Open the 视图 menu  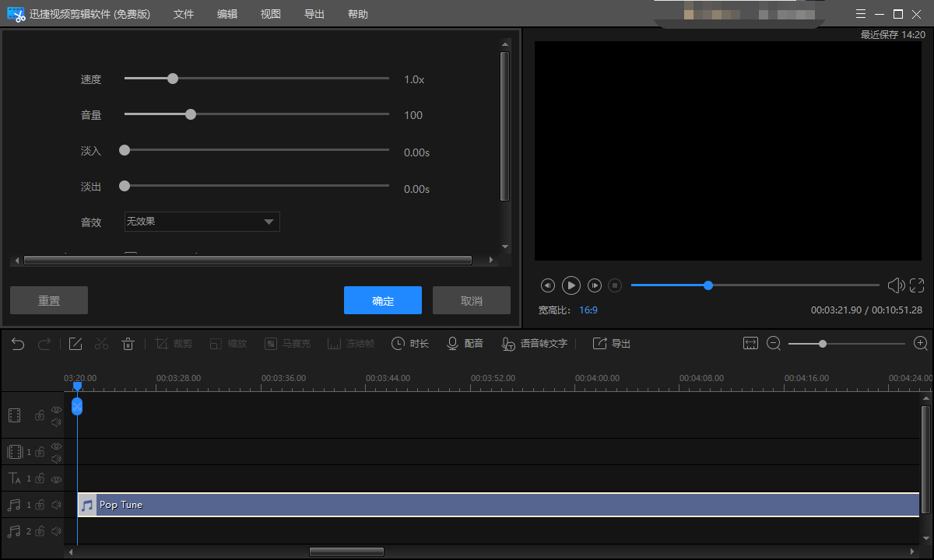(x=271, y=14)
